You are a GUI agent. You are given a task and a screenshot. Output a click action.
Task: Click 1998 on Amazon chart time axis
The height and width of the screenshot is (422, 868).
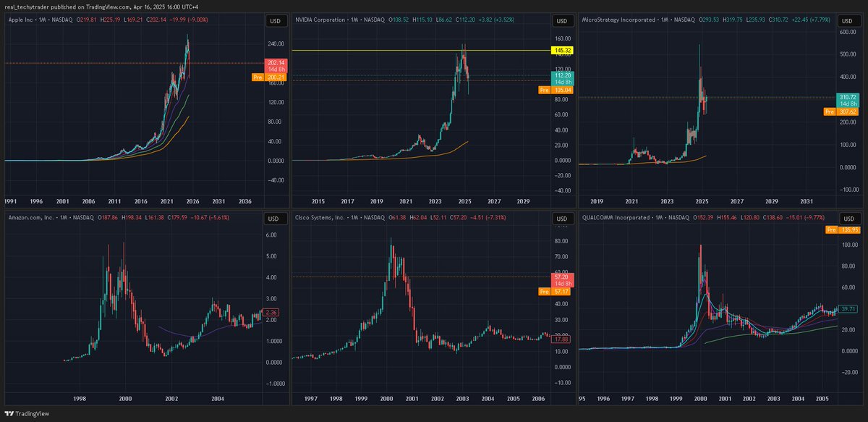click(x=80, y=398)
